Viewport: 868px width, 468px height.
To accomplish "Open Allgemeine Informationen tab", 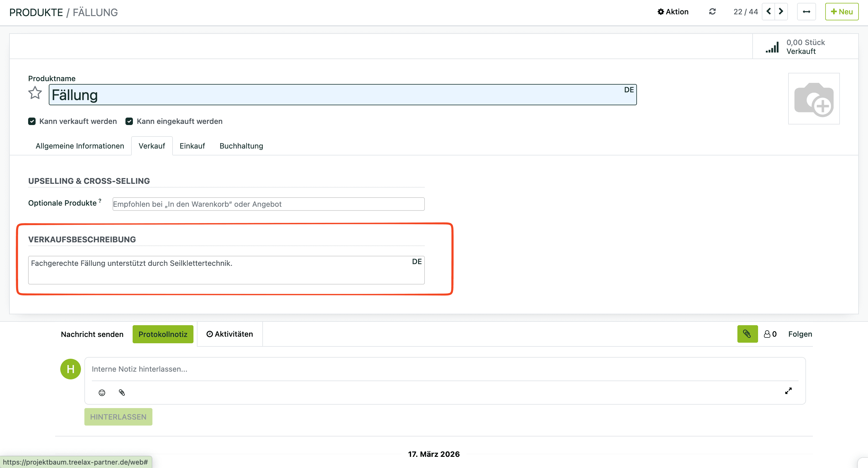I will tap(80, 146).
